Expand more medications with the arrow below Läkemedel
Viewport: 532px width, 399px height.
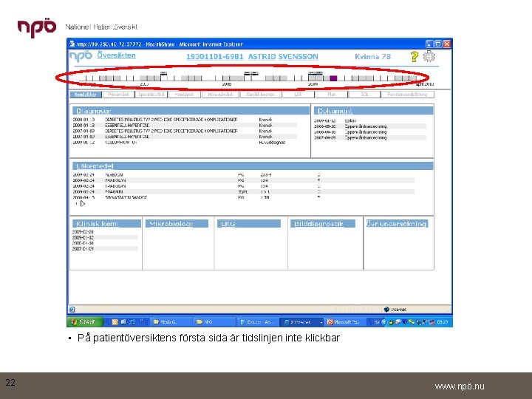point(82,204)
